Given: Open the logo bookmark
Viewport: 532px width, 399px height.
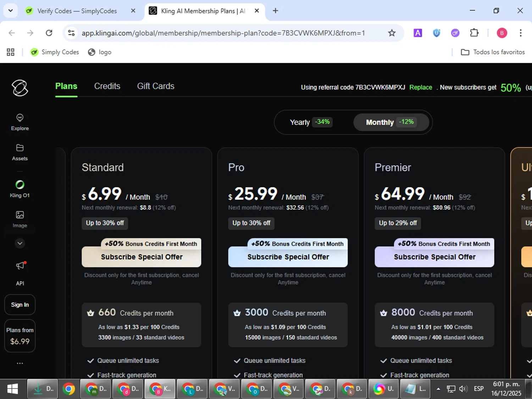Looking at the screenshot, I should [x=100, y=52].
